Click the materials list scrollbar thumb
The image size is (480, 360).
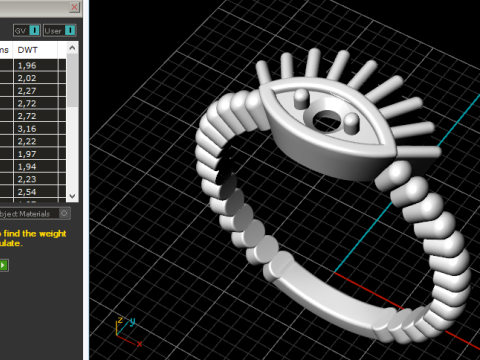point(72,81)
